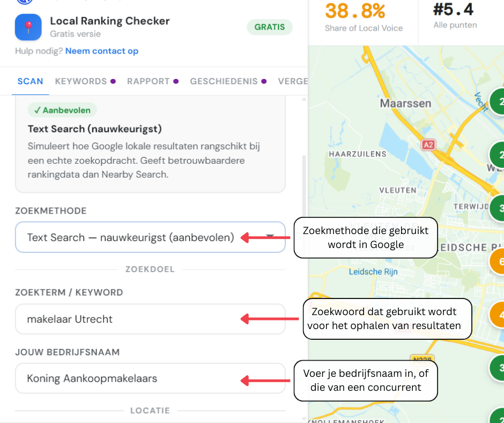The height and width of the screenshot is (423, 504).
Task: Select the Text Search (nauwkeurigst) info card
Action: tap(150, 144)
